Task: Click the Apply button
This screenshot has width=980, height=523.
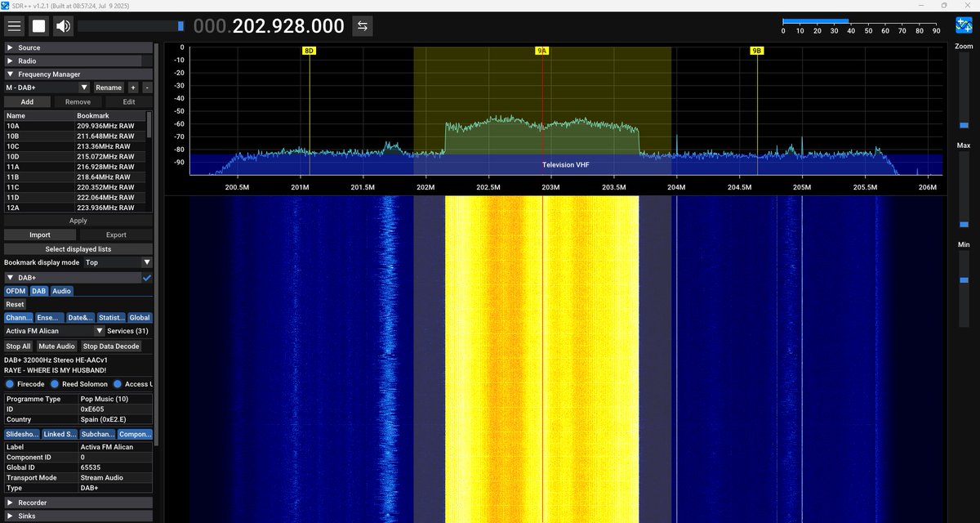Action: point(78,221)
